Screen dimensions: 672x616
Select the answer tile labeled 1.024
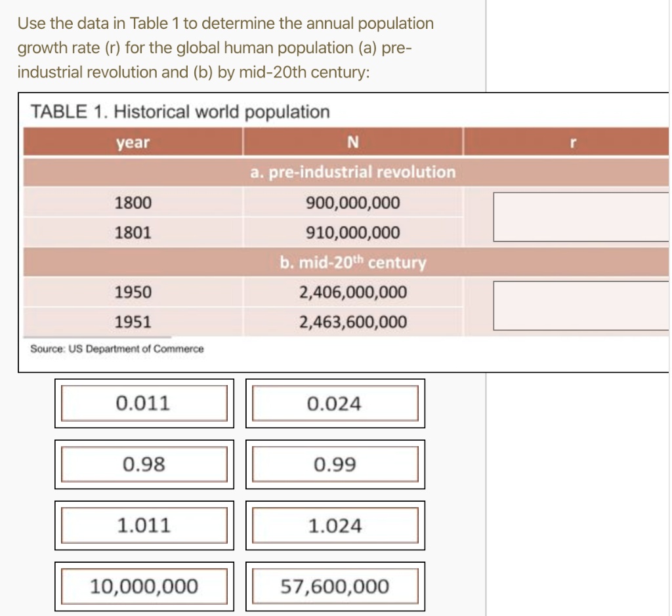(335, 524)
